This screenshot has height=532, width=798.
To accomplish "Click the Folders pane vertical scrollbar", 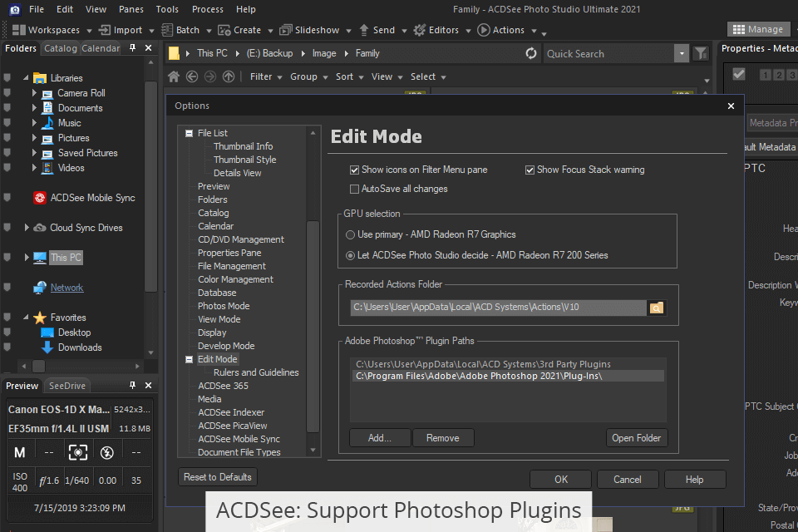I will pos(150,186).
